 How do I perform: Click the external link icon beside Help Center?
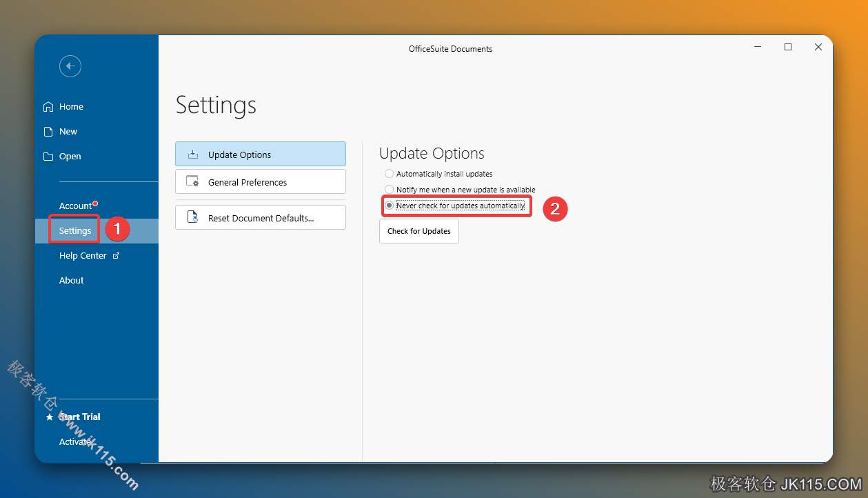(x=116, y=256)
